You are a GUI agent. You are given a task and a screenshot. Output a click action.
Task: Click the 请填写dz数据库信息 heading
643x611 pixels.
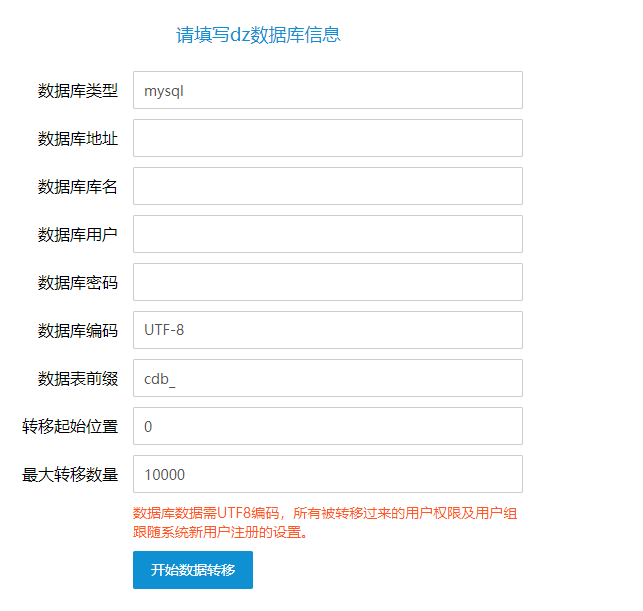point(258,35)
